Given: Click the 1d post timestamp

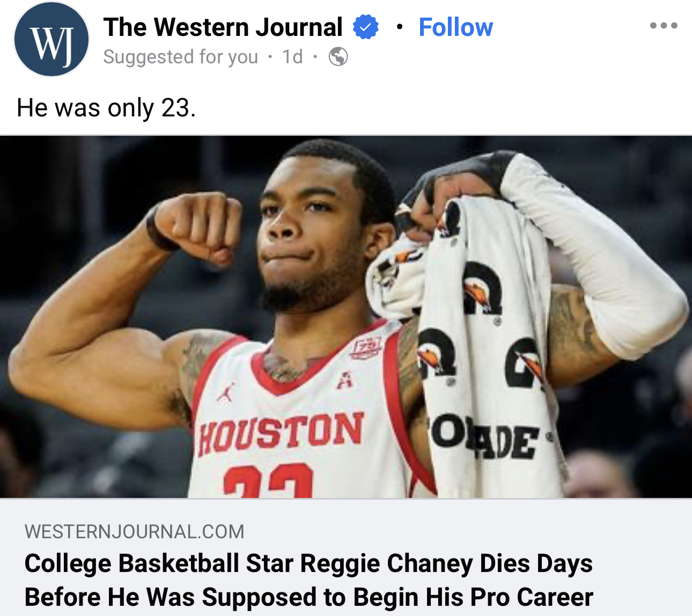Looking at the screenshot, I should [x=292, y=56].
